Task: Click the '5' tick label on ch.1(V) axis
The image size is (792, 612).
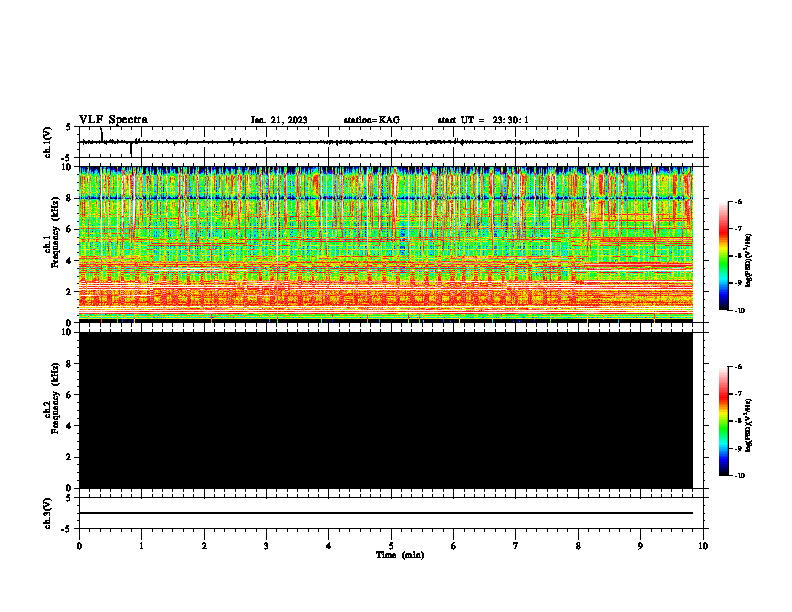Action: coord(70,127)
